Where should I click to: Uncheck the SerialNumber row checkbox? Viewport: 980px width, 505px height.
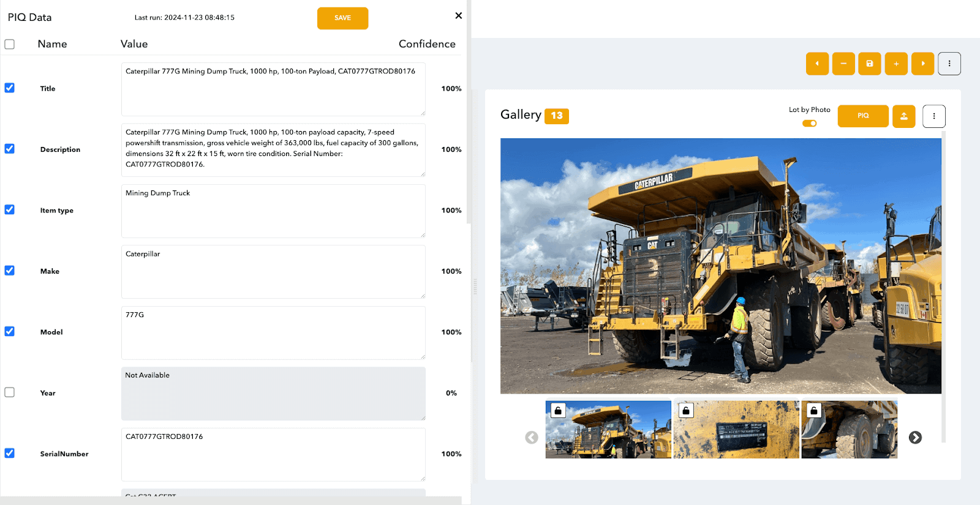click(10, 453)
